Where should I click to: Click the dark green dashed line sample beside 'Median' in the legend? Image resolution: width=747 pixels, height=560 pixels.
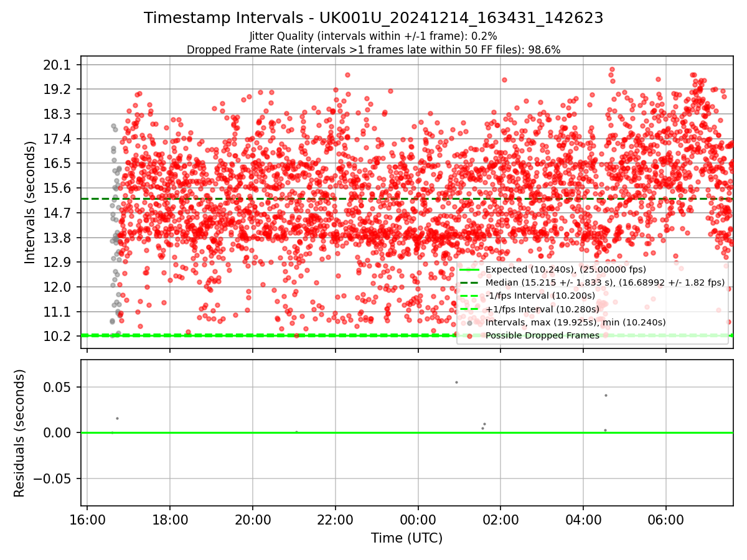pos(470,282)
